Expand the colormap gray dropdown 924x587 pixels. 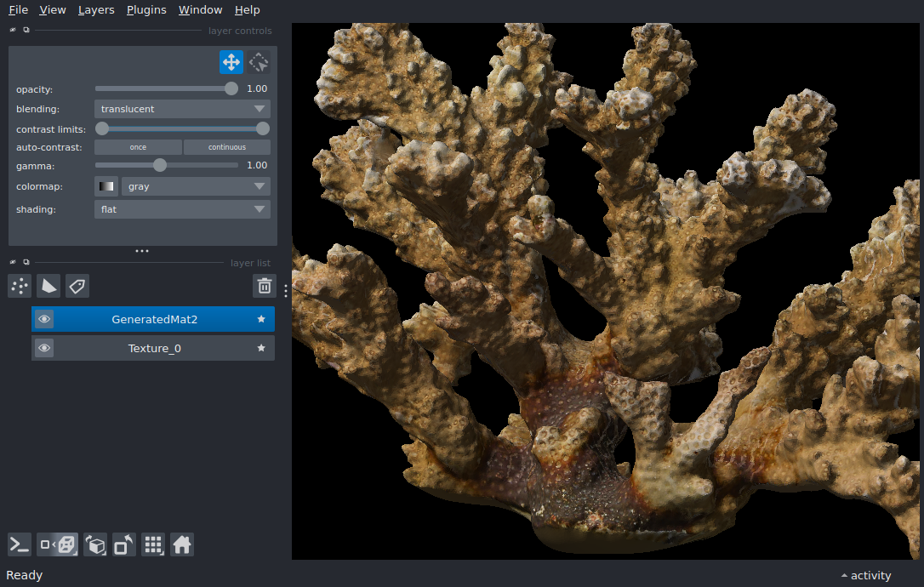(x=196, y=186)
